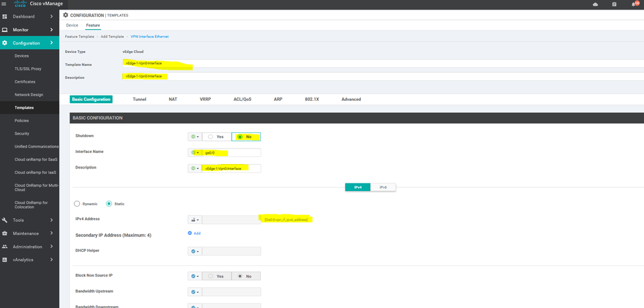Viewport: 644px width, 308px height.
Task: Click Add Template breadcrumb
Action: (x=112, y=37)
